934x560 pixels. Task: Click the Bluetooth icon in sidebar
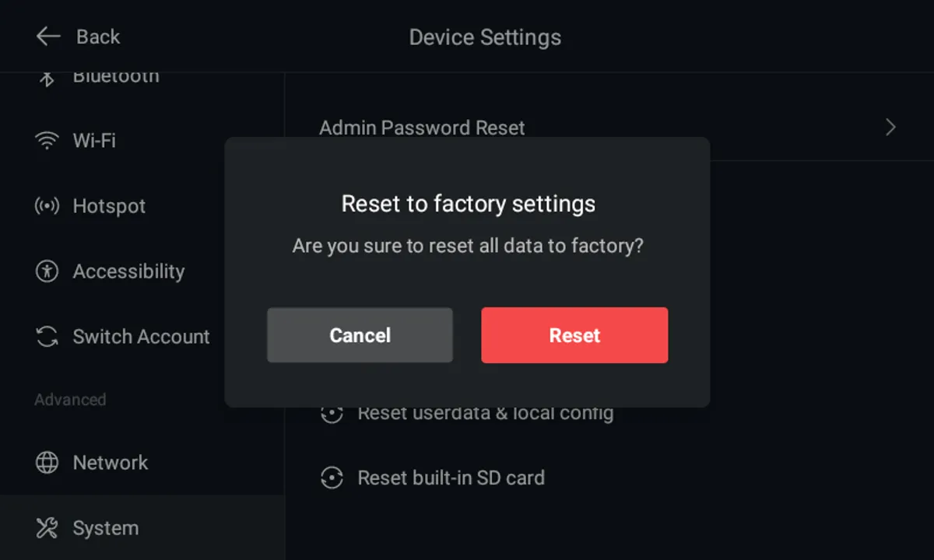pyautogui.click(x=47, y=78)
